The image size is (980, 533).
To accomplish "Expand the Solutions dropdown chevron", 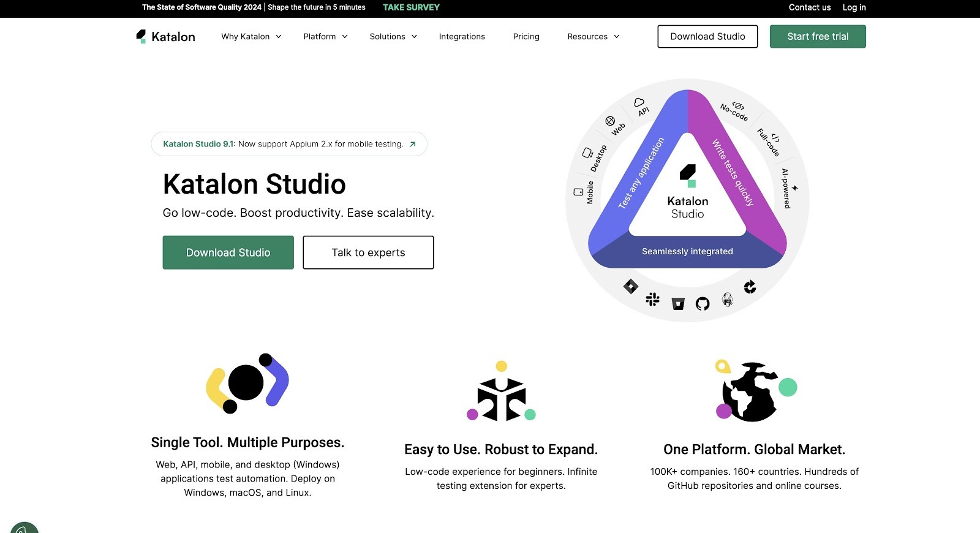I will [x=414, y=37].
